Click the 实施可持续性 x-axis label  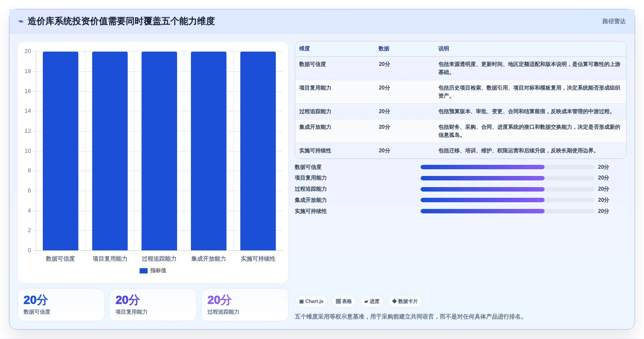click(x=258, y=259)
